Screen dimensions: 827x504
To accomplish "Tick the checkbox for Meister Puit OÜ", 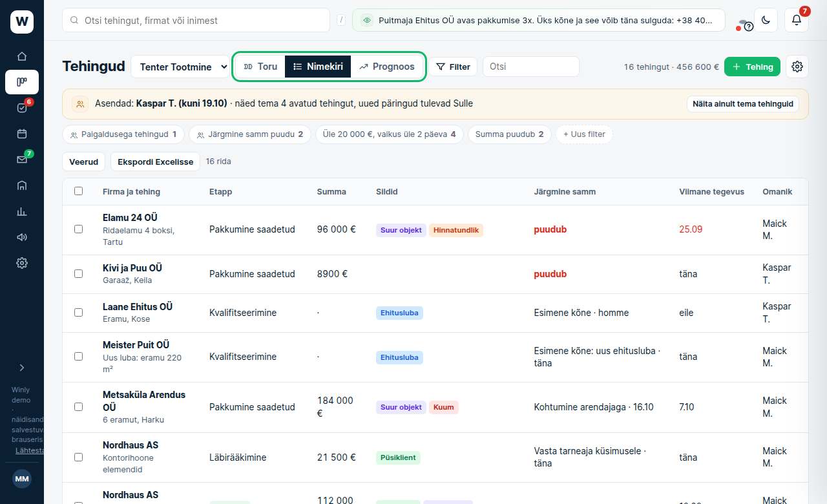I will coord(79,357).
